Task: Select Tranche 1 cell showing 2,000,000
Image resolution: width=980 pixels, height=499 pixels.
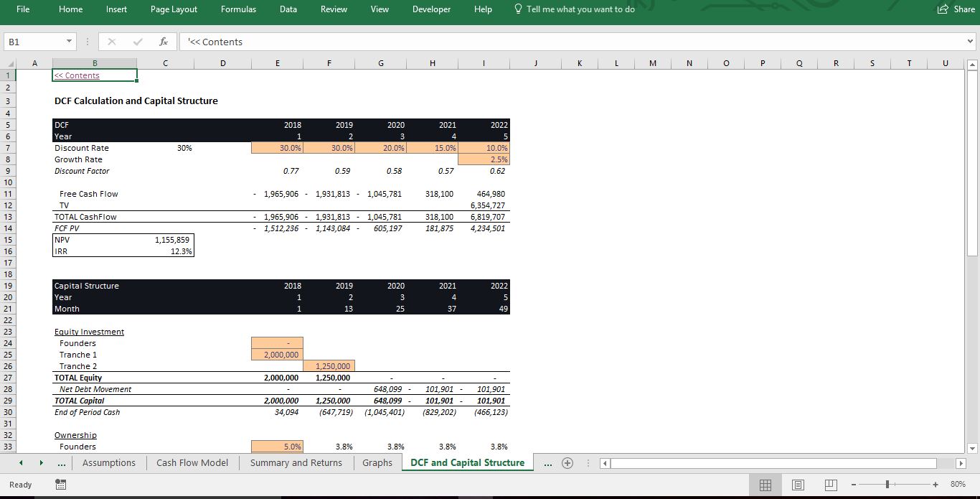Action: tap(277, 355)
